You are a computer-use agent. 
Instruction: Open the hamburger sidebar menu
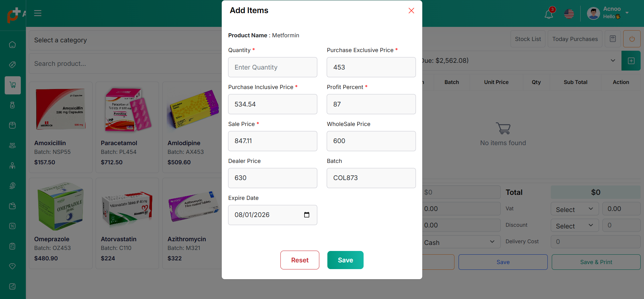(x=38, y=13)
